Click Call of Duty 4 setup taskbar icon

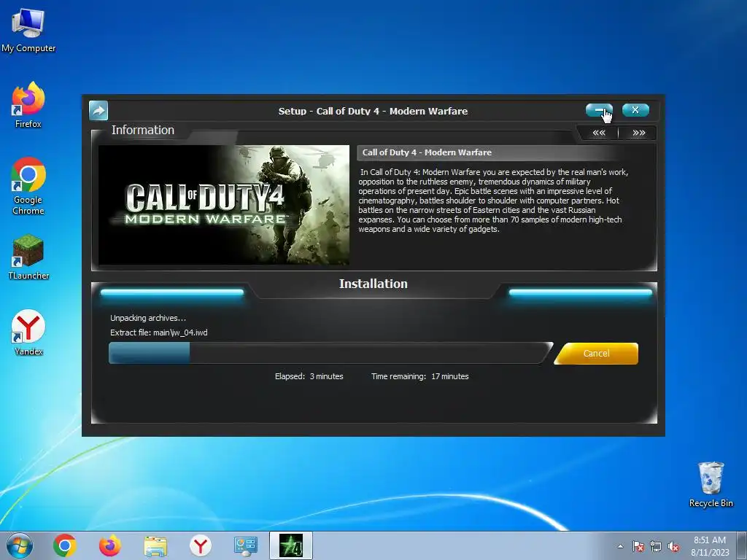(x=291, y=545)
